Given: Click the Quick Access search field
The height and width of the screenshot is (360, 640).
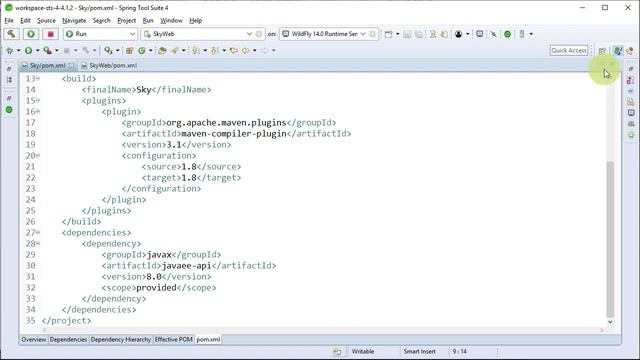Looking at the screenshot, I should pos(569,51).
